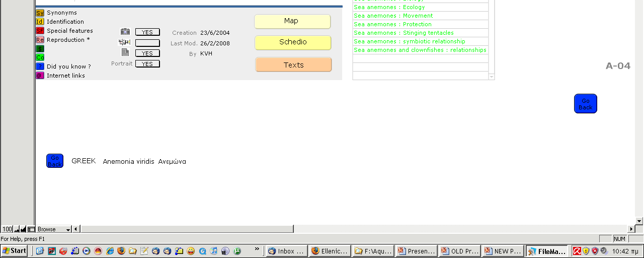Launch Firefox from Quick Launch
The image size is (644, 258).
[x=121, y=250]
